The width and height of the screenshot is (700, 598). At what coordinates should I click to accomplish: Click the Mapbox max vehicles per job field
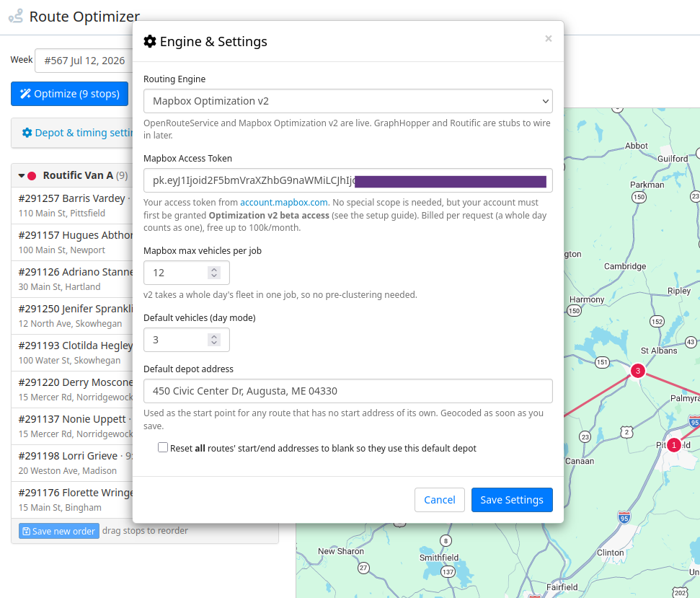click(186, 273)
